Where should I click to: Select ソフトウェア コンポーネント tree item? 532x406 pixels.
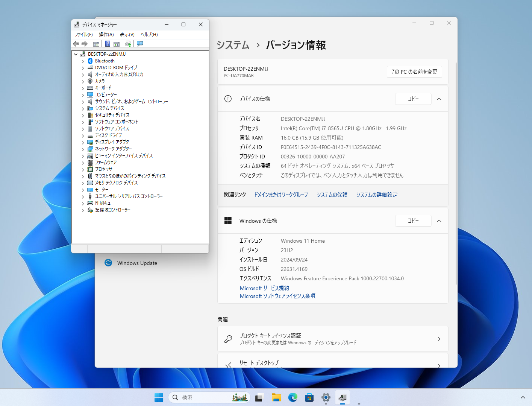pos(117,122)
